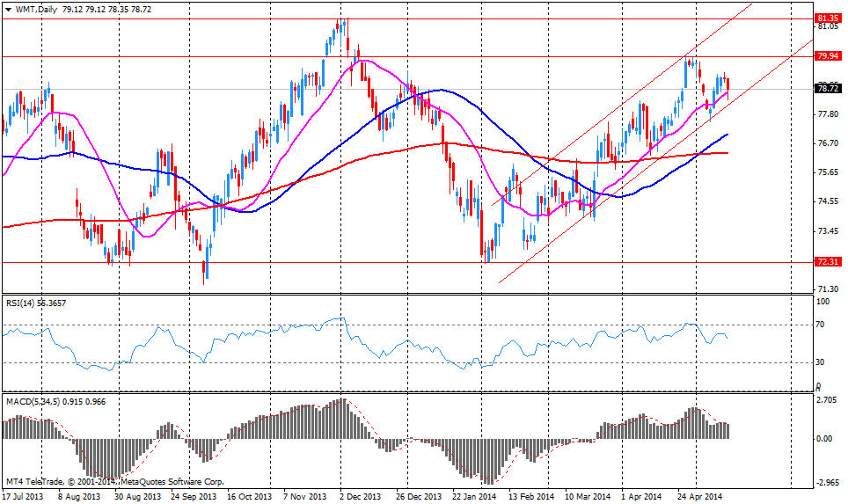Click the current price tag 78.72
848x504 pixels.
pyautogui.click(x=826, y=89)
